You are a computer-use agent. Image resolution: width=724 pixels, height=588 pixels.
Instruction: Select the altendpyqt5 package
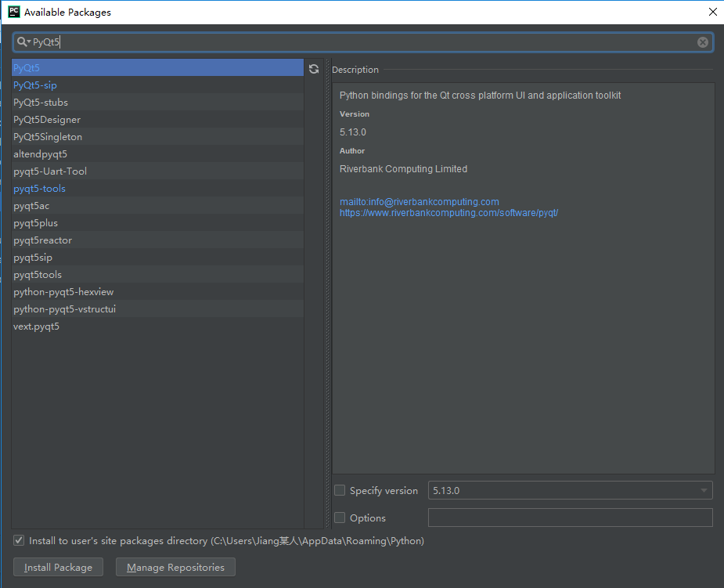[157, 153]
